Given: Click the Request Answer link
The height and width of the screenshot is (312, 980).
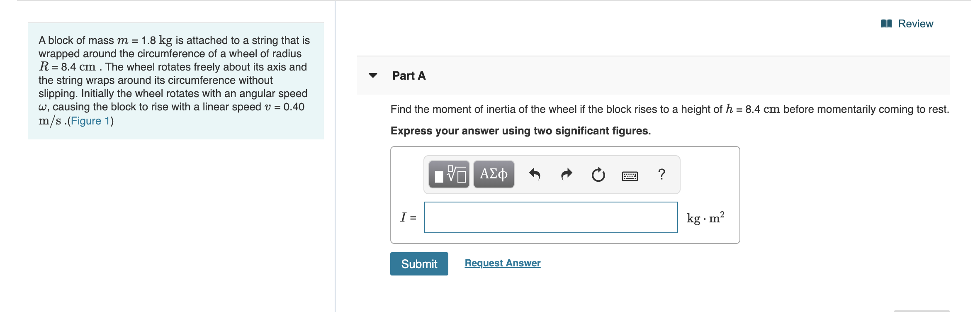Looking at the screenshot, I should (x=502, y=263).
